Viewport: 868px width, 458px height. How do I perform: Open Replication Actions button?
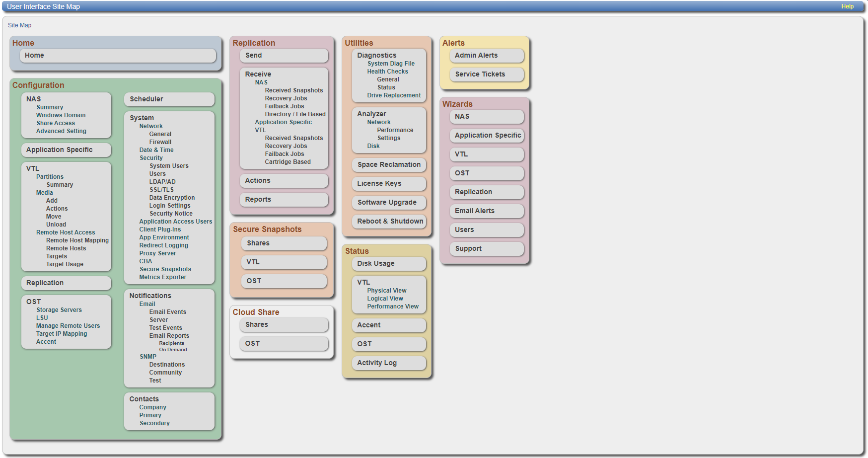[284, 181]
